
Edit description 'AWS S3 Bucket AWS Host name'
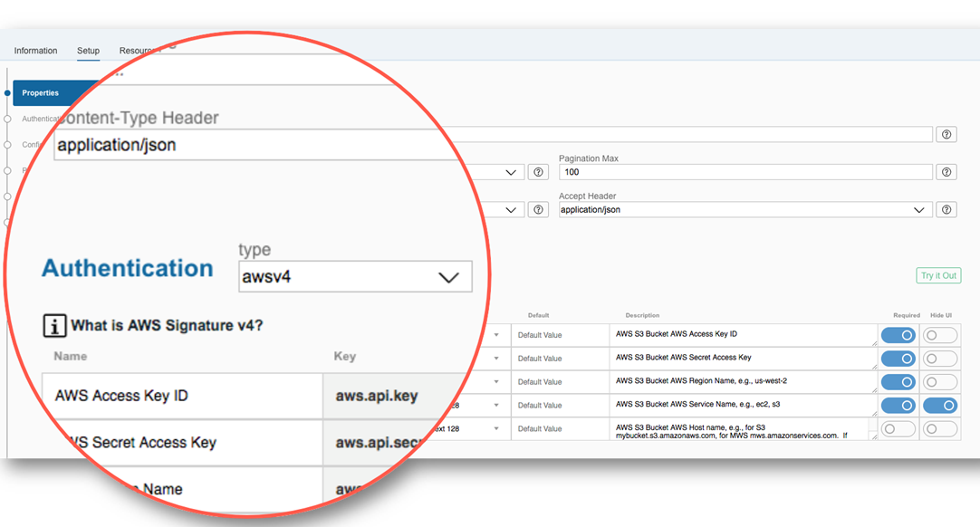pos(743,429)
